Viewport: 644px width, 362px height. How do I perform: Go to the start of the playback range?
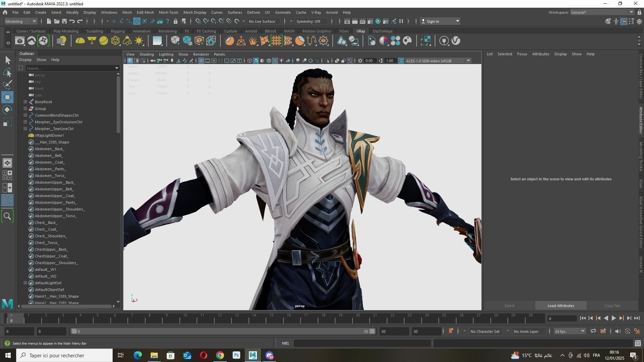pos(583,318)
